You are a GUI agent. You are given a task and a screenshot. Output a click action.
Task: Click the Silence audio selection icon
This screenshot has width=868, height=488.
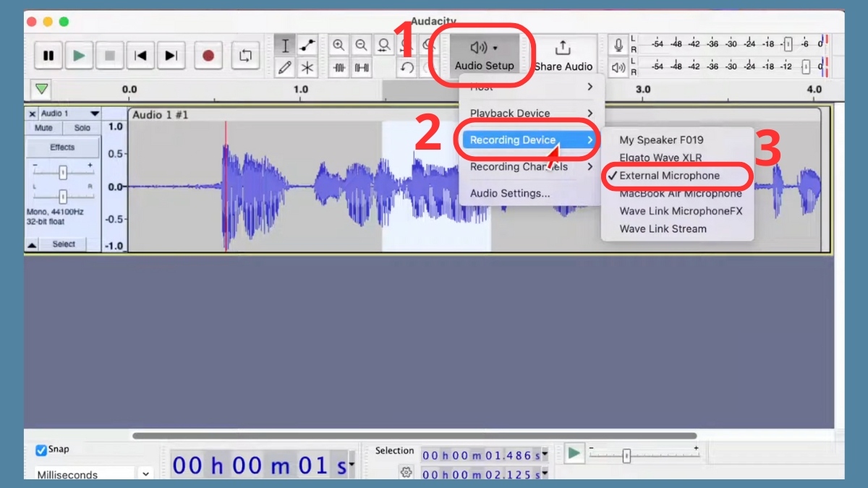[x=362, y=68]
